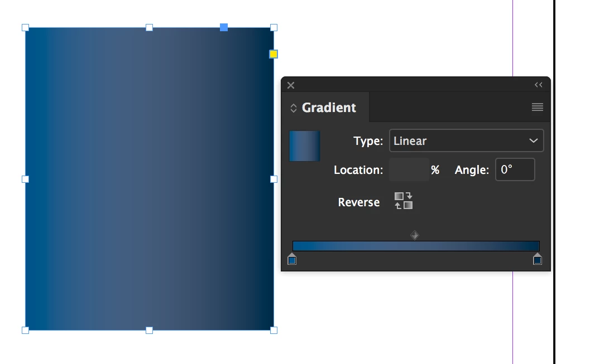
Task: Select the left blue gradient color stop
Action: tap(292, 259)
